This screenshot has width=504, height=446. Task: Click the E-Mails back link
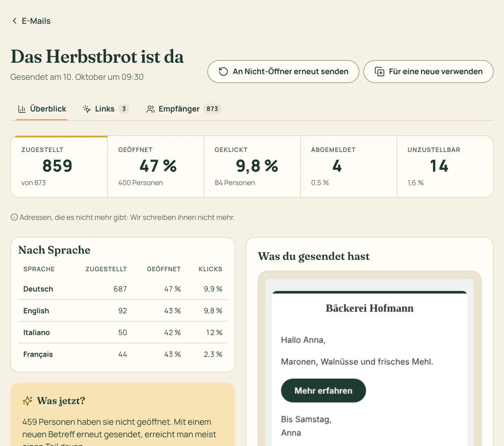(x=31, y=21)
